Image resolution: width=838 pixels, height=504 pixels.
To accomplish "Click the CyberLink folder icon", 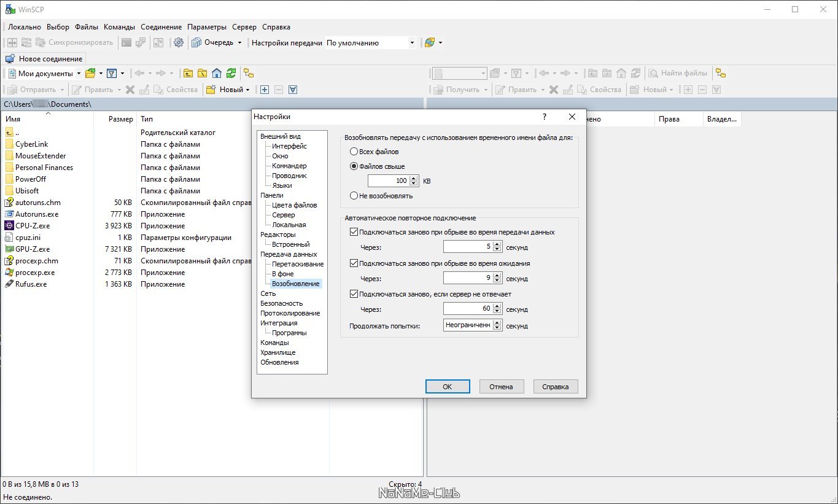I will click(x=9, y=144).
